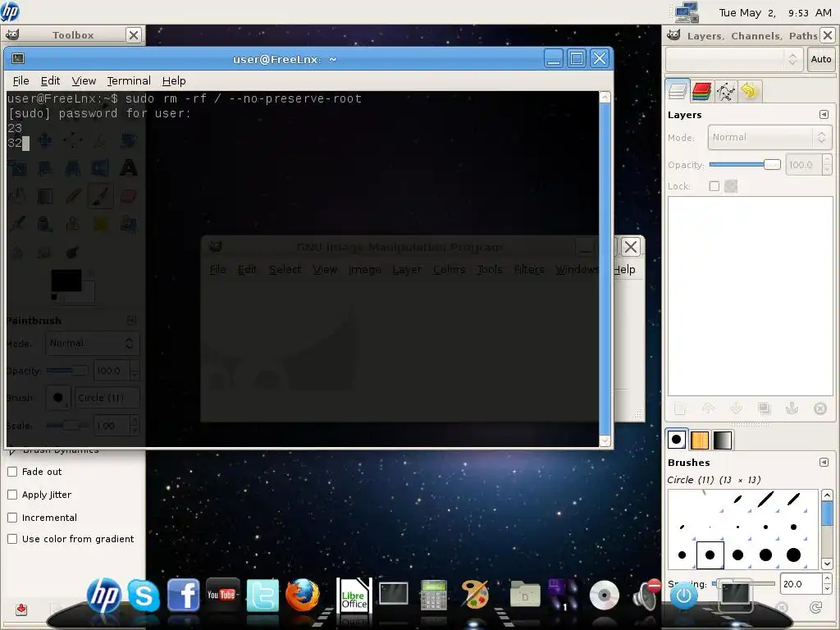Select the highlighted Circle (11) brush
Image resolution: width=840 pixels, height=630 pixels.
click(x=710, y=555)
